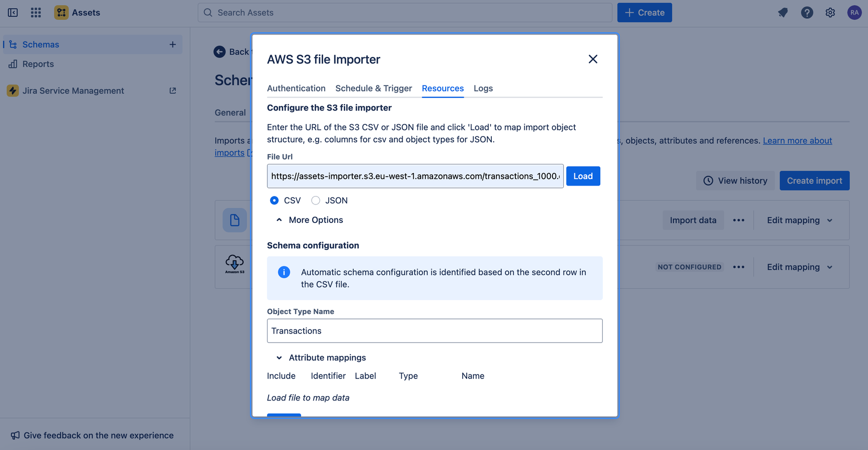Click the Amazon S3 cloud icon
The height and width of the screenshot is (450, 868).
click(235, 264)
